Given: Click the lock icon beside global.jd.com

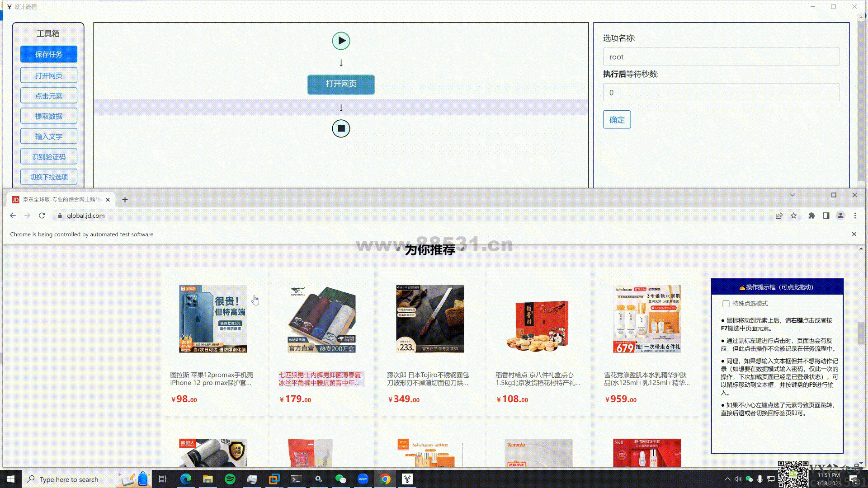Looking at the screenshot, I should click(x=60, y=216).
